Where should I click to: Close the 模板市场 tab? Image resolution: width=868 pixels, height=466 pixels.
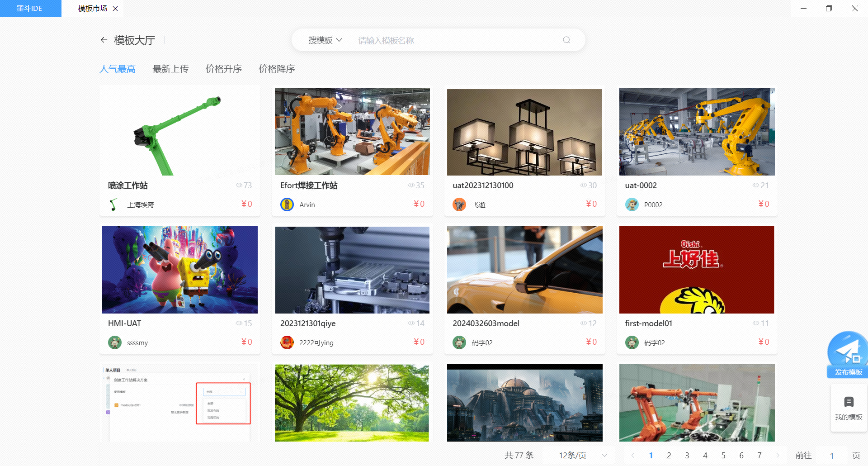tap(115, 9)
